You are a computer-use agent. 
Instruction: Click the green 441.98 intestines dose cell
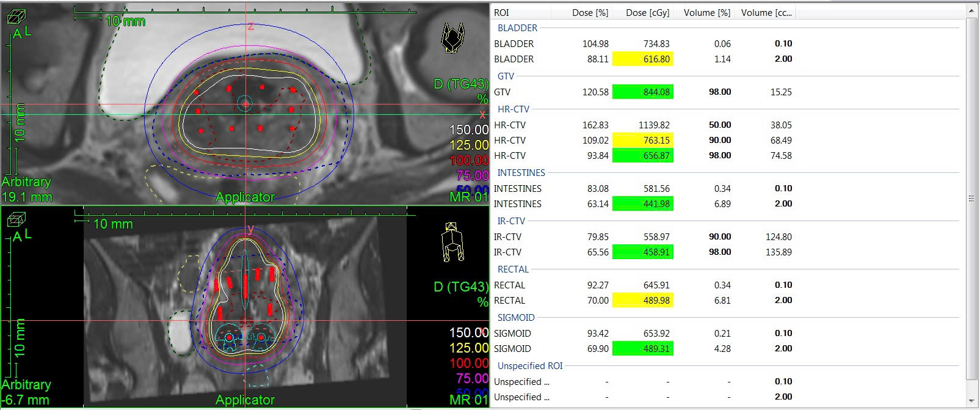click(x=644, y=204)
